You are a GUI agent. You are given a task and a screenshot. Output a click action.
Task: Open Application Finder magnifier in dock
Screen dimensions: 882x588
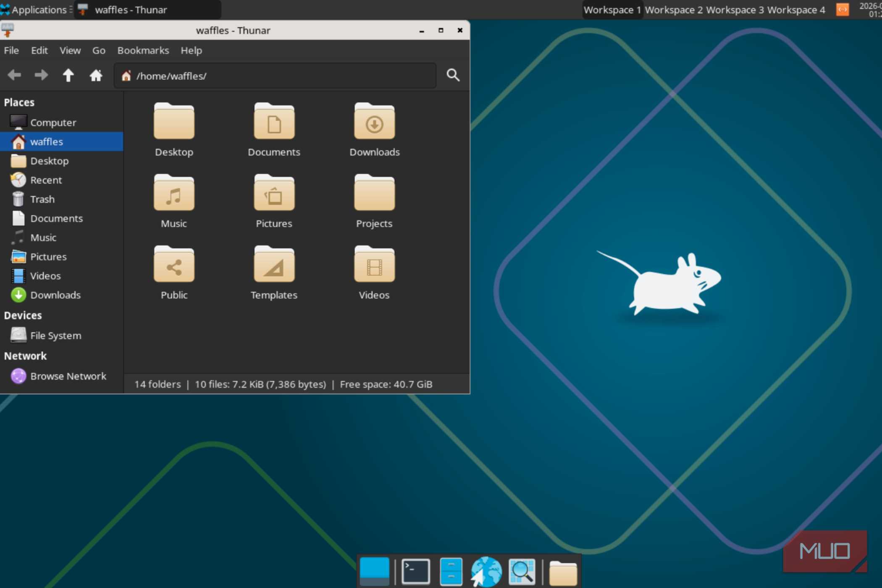coord(522,571)
